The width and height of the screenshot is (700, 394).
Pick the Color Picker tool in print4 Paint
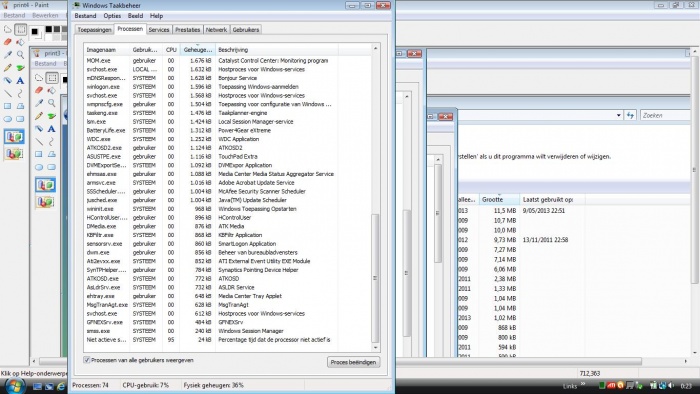pos(8,54)
